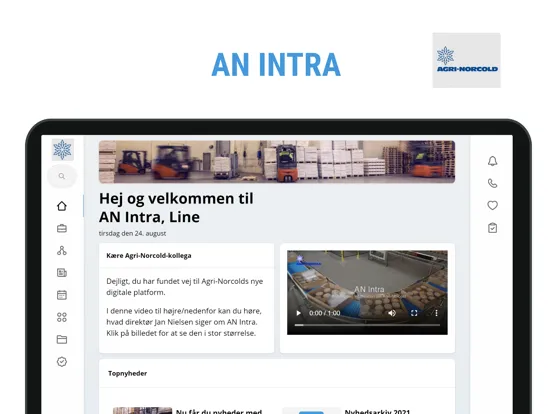The width and height of the screenshot is (552, 414).
Task: Open the news article icon in sidebar
Action: click(x=62, y=273)
